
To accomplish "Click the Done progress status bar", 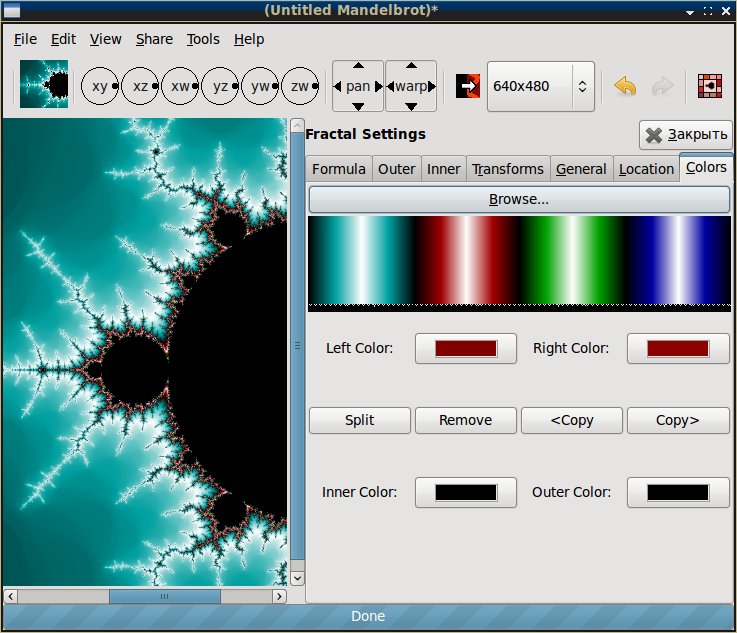I will point(368,616).
